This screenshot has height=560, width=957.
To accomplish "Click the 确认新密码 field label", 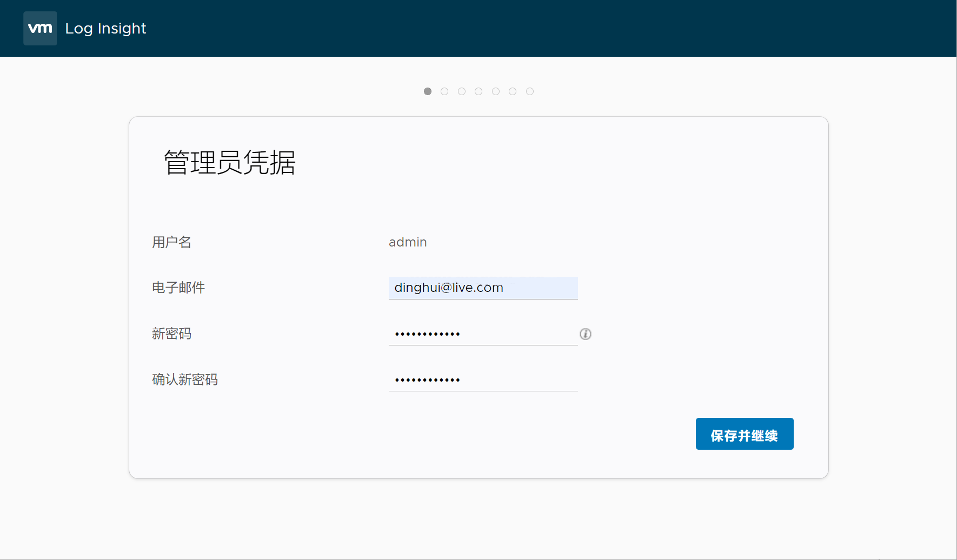I will 185,380.
